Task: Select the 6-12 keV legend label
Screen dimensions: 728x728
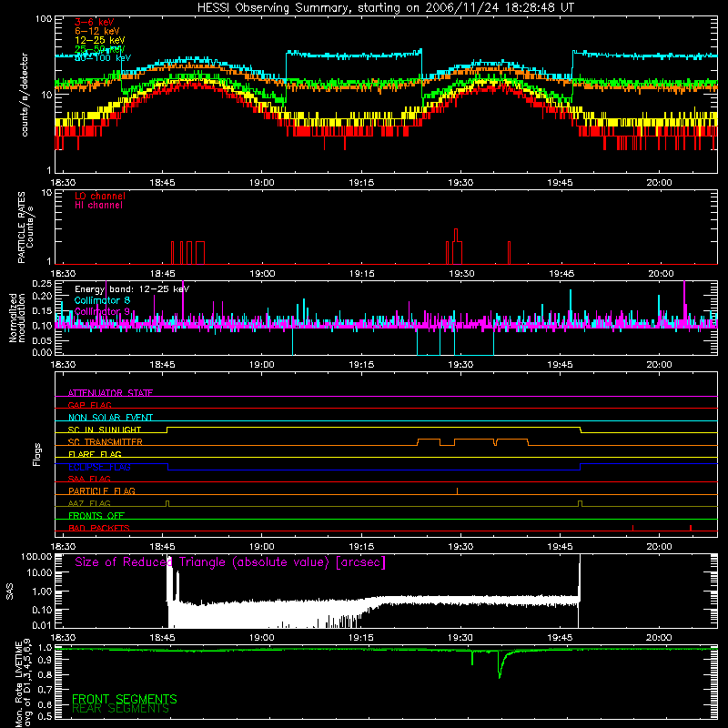Action: 97,31
